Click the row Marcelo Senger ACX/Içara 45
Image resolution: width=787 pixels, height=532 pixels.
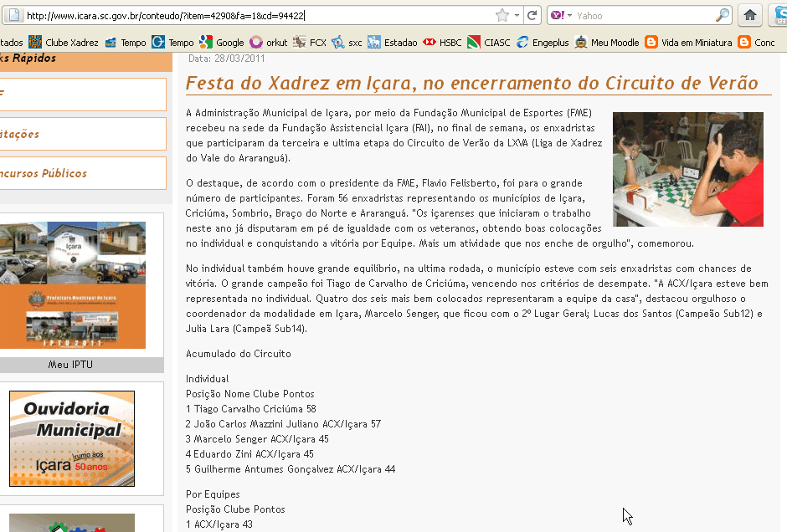coord(258,439)
